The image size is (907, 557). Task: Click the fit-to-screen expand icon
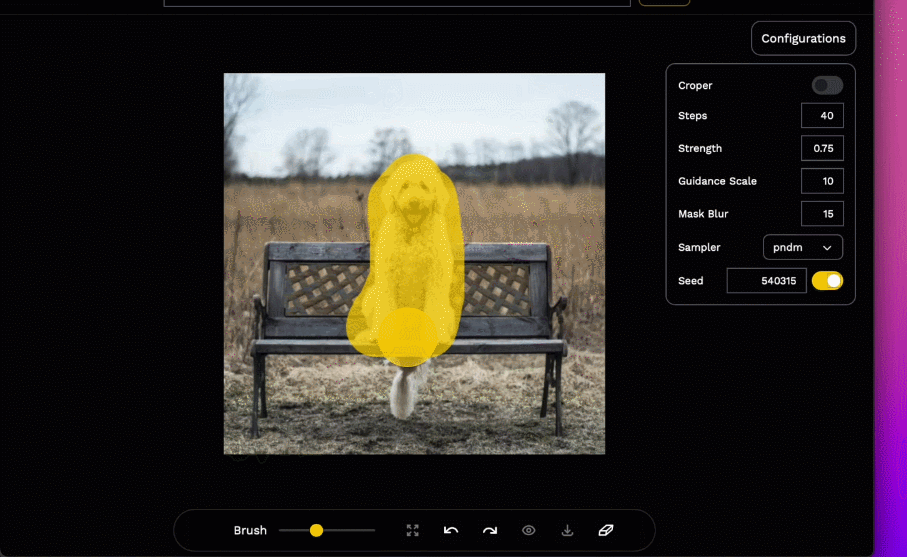412,530
